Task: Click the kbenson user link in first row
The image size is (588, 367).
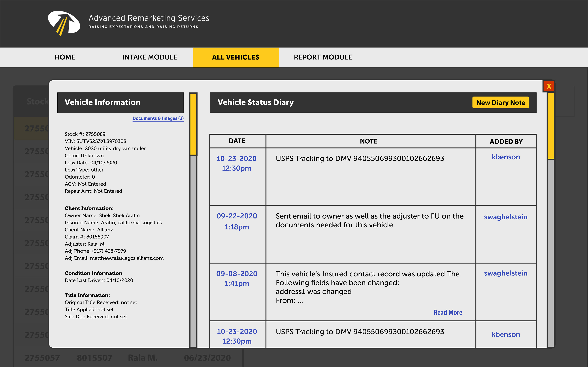Action: click(506, 157)
